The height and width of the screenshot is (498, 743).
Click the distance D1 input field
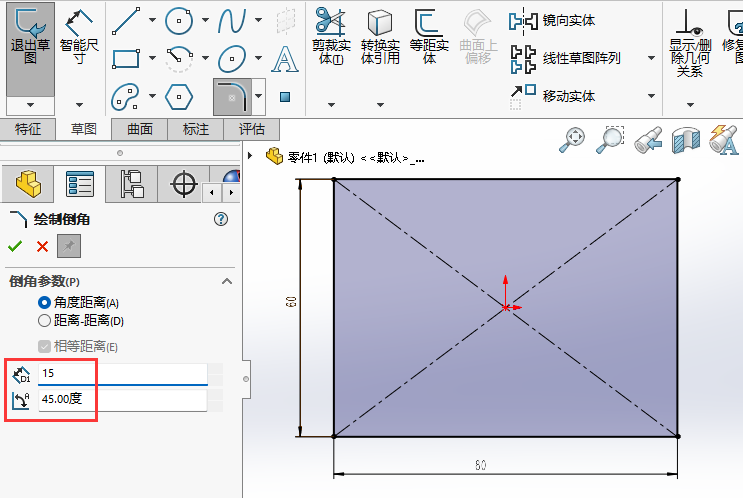123,373
